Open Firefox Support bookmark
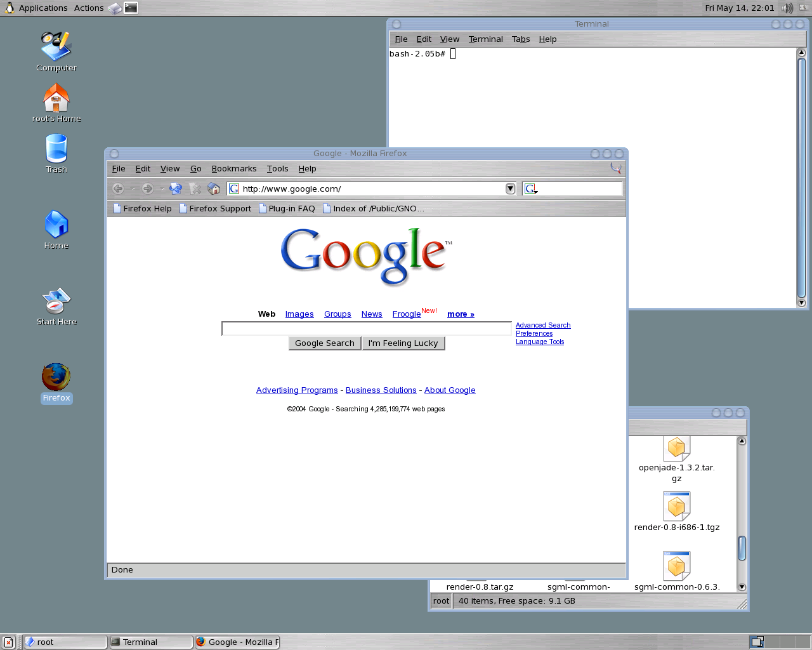Image resolution: width=812 pixels, height=650 pixels. (216, 208)
